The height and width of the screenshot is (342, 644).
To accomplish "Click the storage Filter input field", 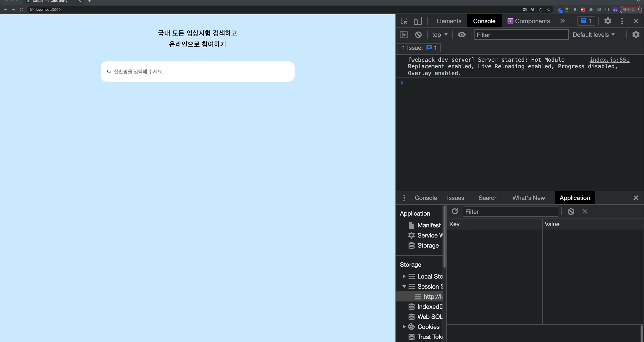I will tap(510, 212).
